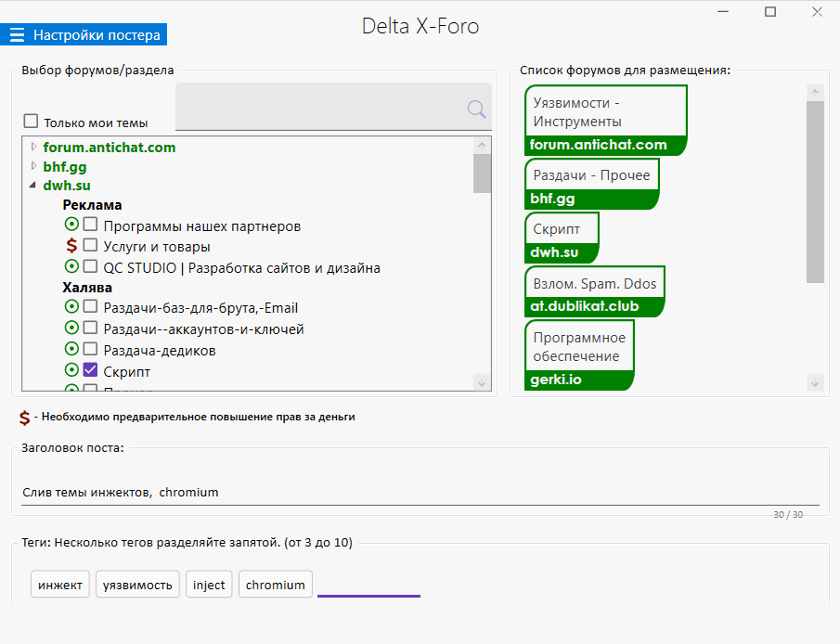Uncheck the Скрипт checkbox
Image resolution: width=840 pixels, height=644 pixels.
coord(90,370)
